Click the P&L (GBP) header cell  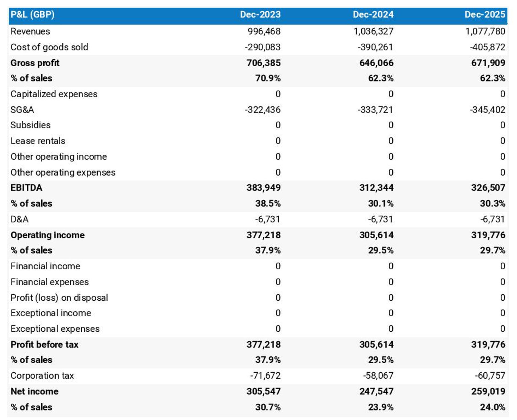point(32,14)
